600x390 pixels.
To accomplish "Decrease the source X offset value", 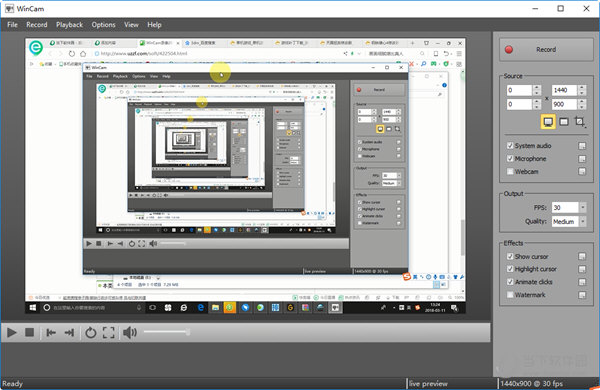I will 537,93.
